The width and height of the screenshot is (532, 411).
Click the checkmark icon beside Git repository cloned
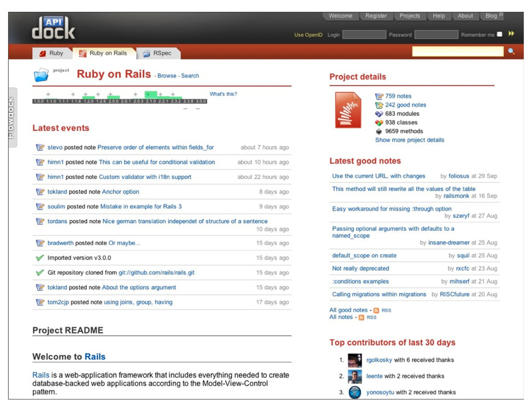[x=40, y=273]
